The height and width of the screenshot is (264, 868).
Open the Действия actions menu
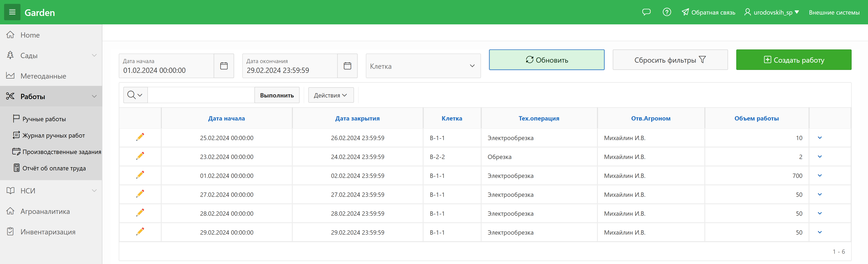tap(330, 95)
